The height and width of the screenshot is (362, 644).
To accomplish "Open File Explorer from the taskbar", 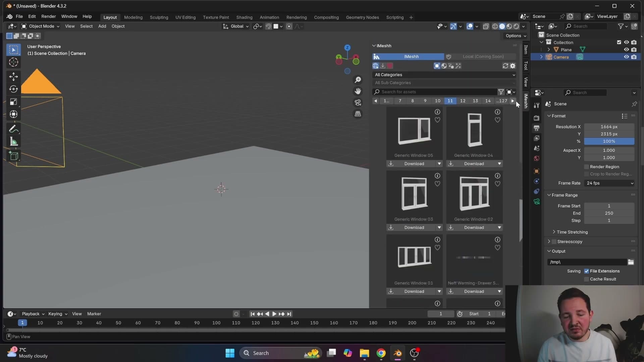I will pos(364,353).
